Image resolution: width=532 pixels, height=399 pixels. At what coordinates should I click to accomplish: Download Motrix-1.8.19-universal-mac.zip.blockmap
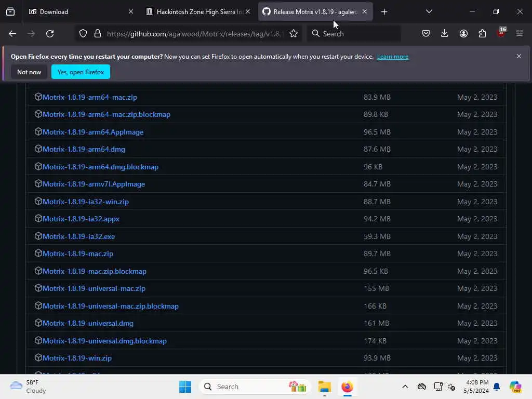tap(111, 306)
